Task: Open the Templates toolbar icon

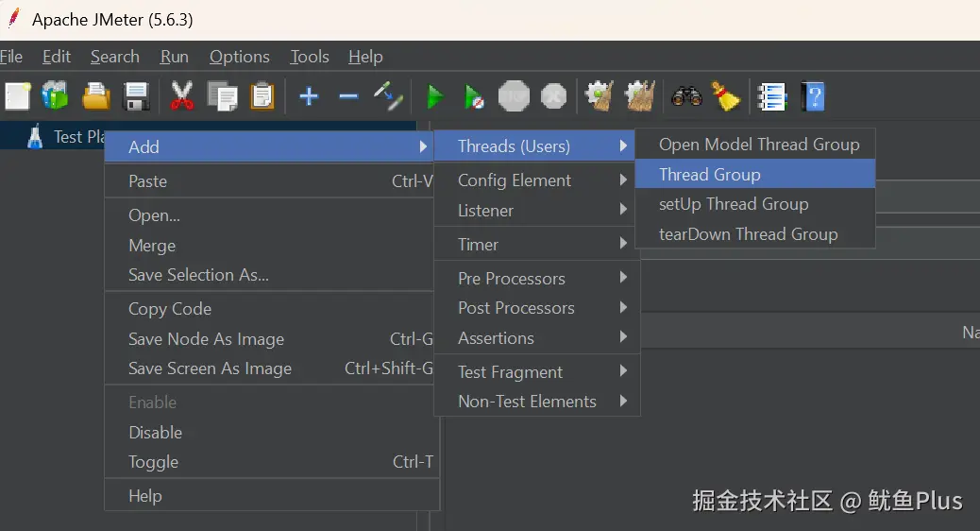Action: tap(56, 95)
